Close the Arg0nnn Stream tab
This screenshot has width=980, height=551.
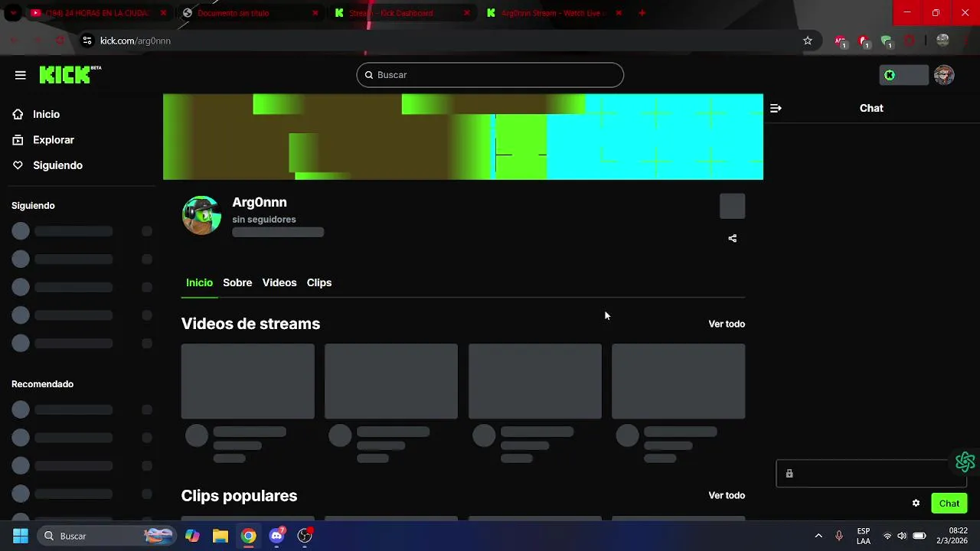coord(619,13)
